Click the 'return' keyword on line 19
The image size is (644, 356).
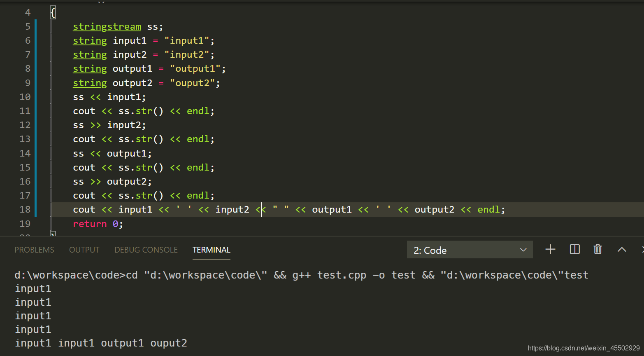coord(90,224)
